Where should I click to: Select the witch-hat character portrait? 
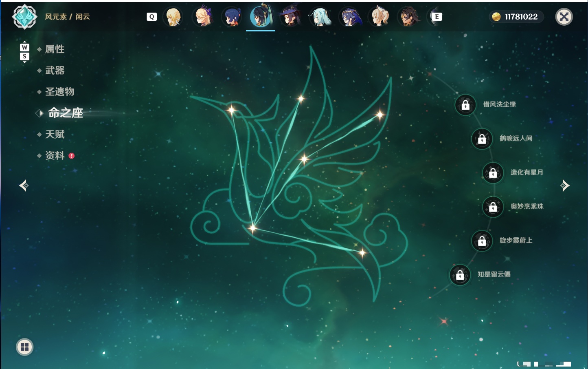(290, 17)
